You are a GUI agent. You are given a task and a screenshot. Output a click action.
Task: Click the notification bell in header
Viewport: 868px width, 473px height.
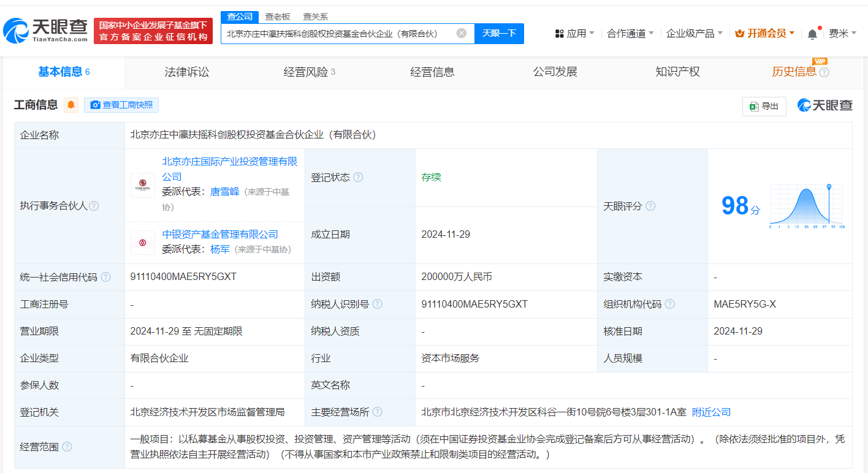[812, 34]
